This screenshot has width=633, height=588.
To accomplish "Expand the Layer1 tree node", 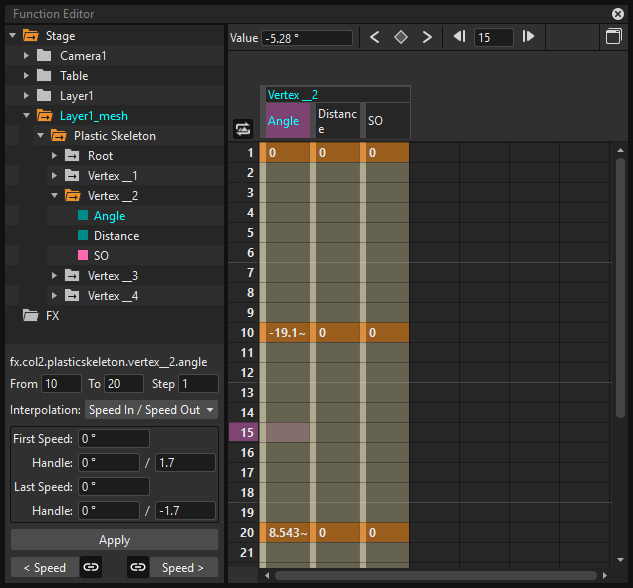I will point(26,96).
